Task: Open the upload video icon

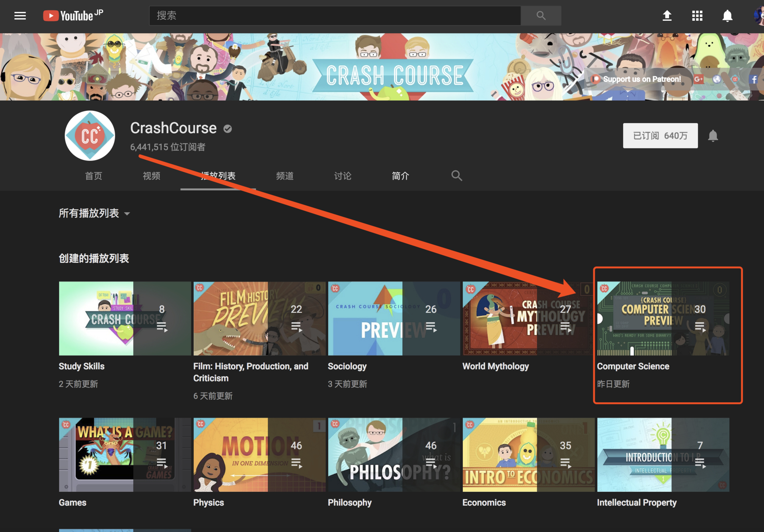Action: click(x=667, y=16)
